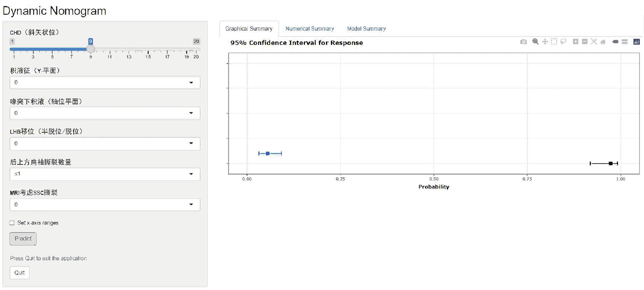Click the 0.25 probability axis label
The width and height of the screenshot is (644, 290).
[x=340, y=179]
